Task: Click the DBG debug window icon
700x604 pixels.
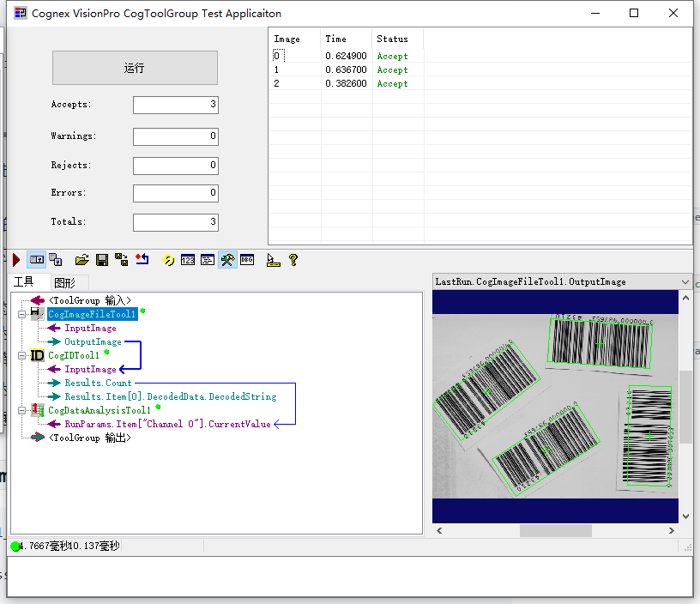Action: (x=247, y=259)
